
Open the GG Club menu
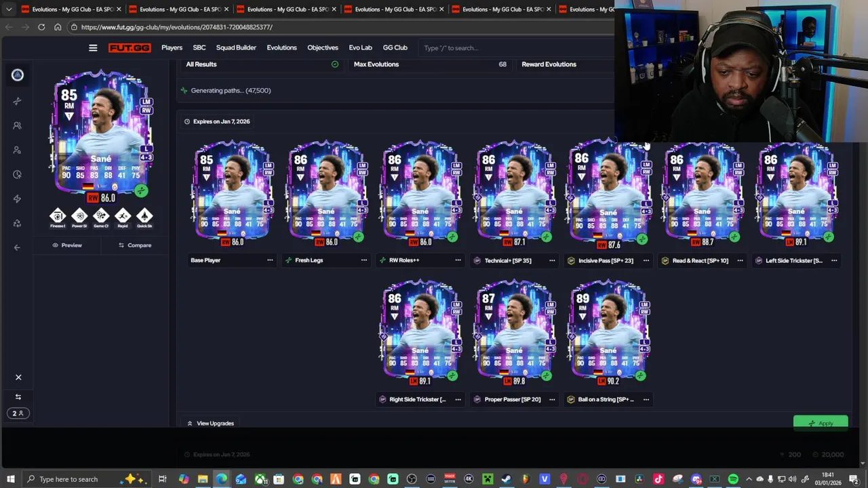(x=395, y=48)
